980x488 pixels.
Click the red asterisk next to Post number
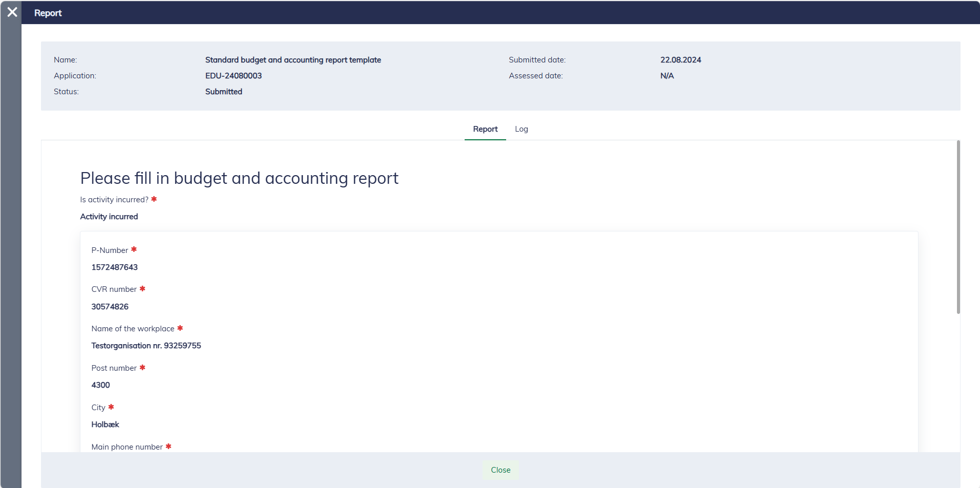coord(142,368)
